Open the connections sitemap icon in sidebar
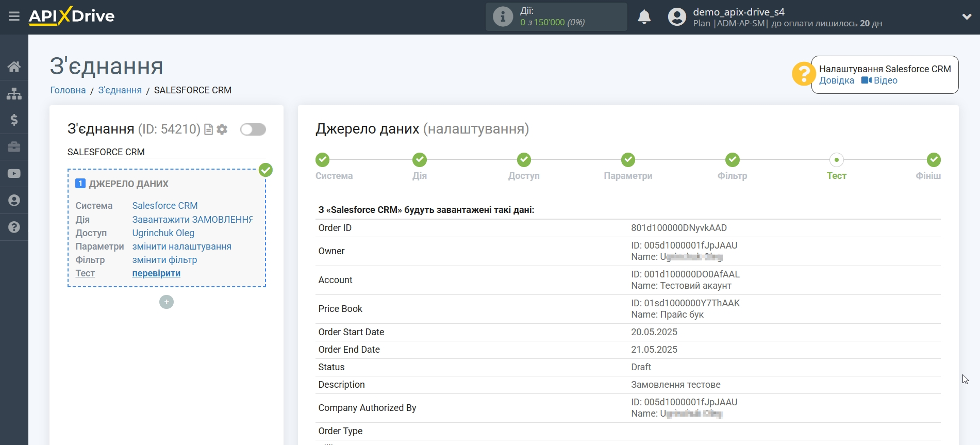The width and height of the screenshot is (980, 445). pos(14,93)
